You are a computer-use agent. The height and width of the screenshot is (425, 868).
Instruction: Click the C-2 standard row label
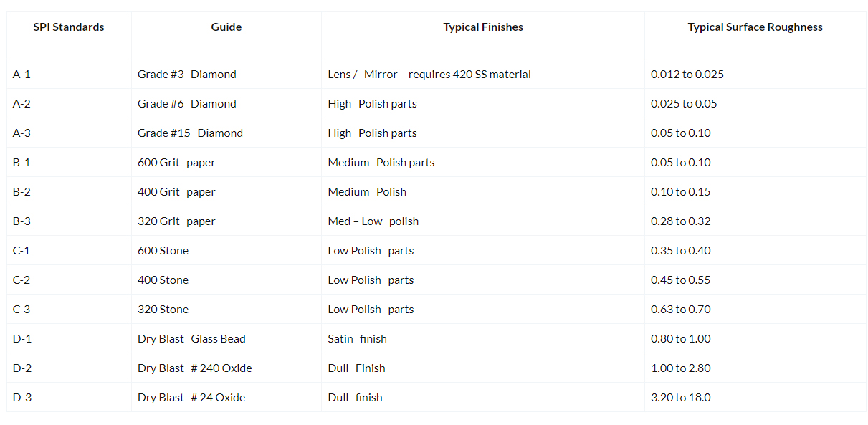(22, 280)
